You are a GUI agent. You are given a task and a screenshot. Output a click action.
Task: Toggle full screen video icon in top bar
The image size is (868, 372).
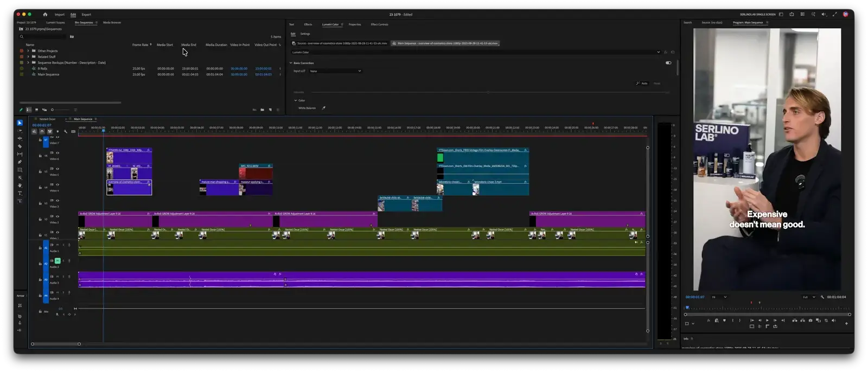pyautogui.click(x=834, y=15)
